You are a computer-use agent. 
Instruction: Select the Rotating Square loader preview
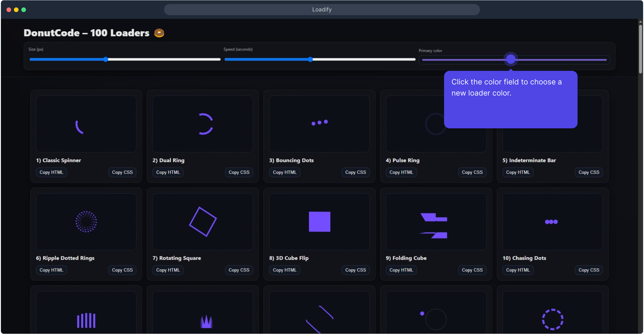click(203, 222)
